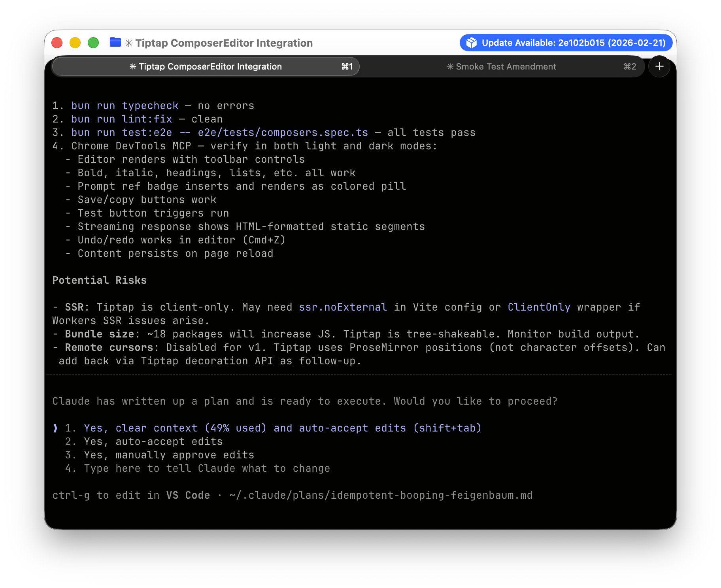Click the package icon in update banner
Screen dimensions: 721x588
point(471,43)
